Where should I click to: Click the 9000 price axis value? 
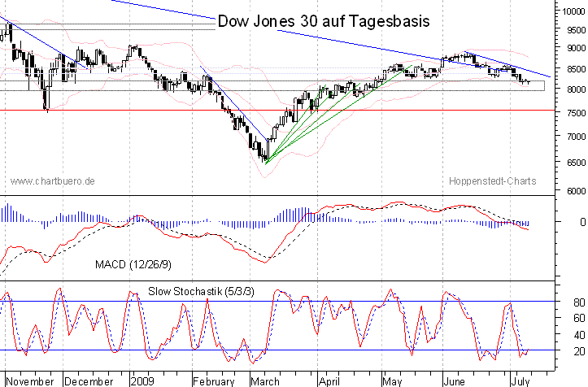[x=577, y=48]
